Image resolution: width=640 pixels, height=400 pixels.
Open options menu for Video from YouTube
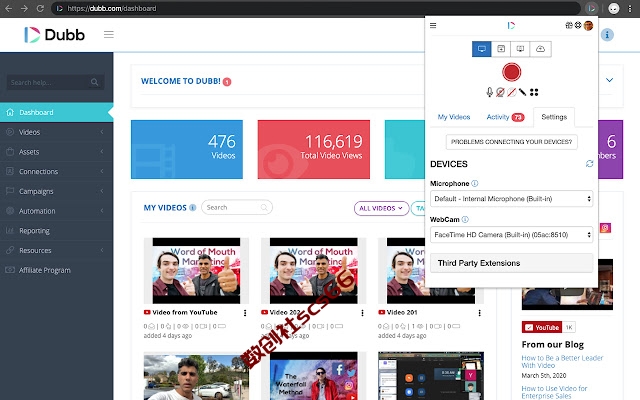pos(245,313)
